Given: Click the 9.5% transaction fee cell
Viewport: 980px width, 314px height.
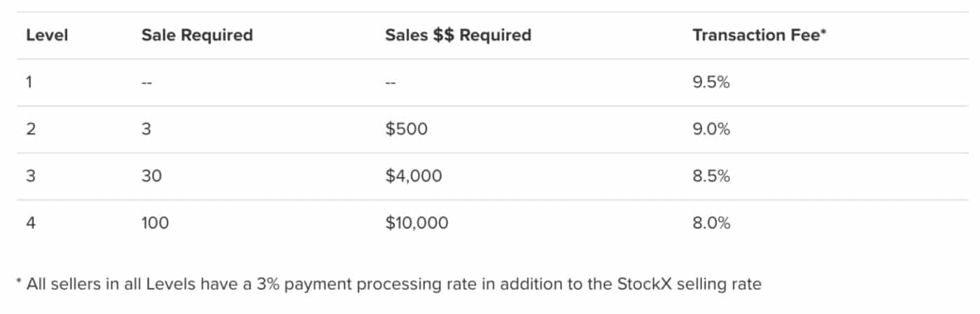Looking at the screenshot, I should 711,83.
